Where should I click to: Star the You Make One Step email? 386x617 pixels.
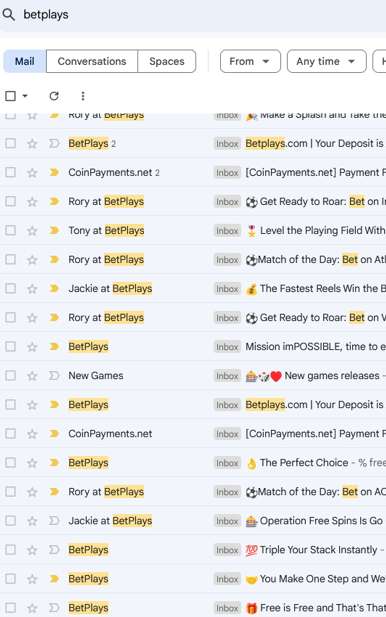click(x=32, y=579)
